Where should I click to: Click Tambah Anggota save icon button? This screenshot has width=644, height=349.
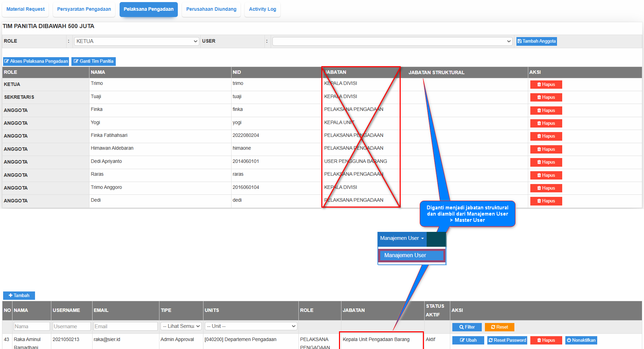pos(536,41)
